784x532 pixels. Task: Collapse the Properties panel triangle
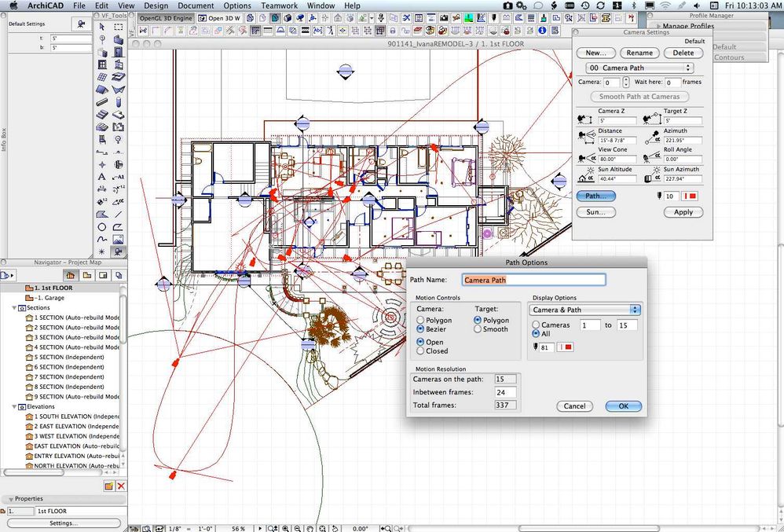coord(10,499)
